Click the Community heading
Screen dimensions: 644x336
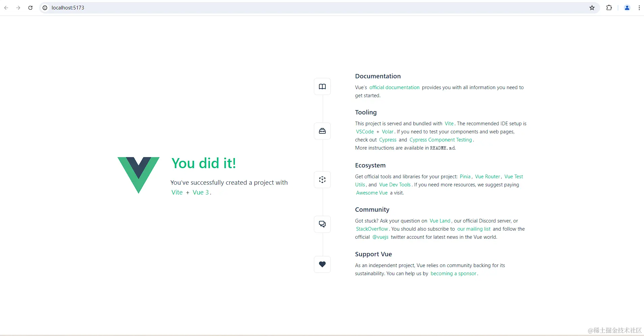(x=372, y=210)
